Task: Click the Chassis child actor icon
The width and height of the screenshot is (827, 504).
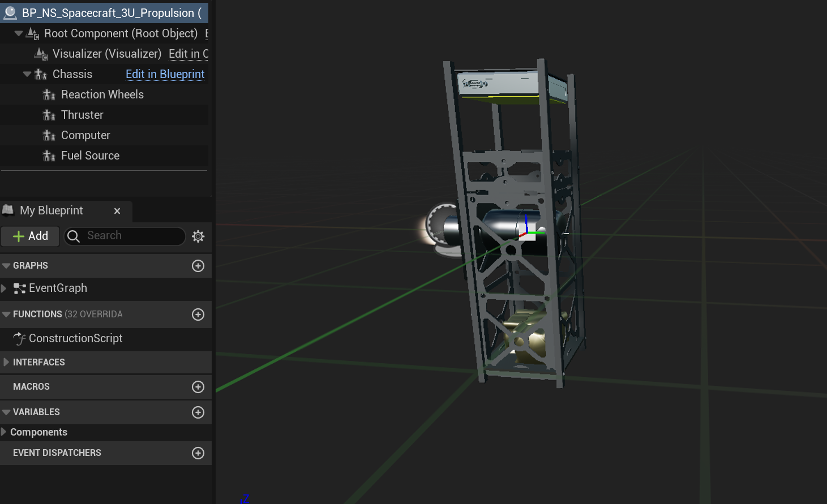Action: pos(41,75)
